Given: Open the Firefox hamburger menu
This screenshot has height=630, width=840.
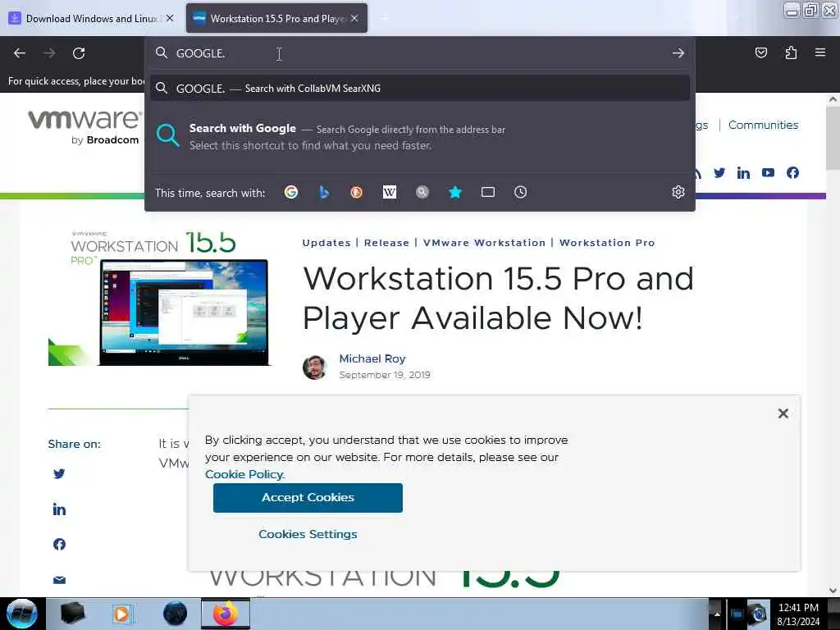Looking at the screenshot, I should (819, 52).
